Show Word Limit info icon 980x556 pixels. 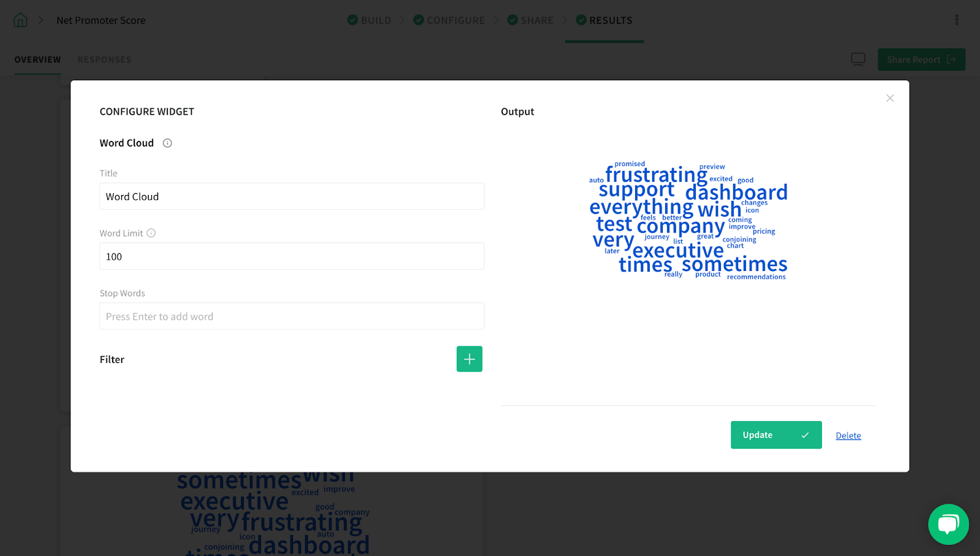pyautogui.click(x=151, y=233)
